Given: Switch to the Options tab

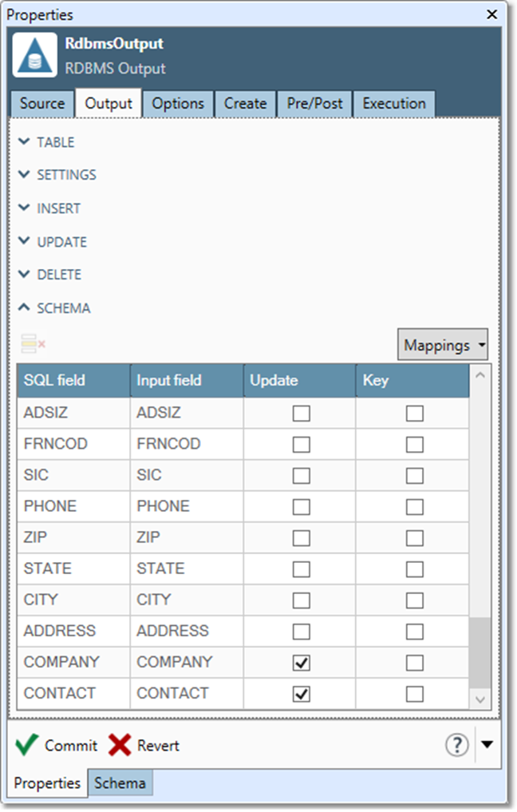Looking at the screenshot, I should (178, 103).
